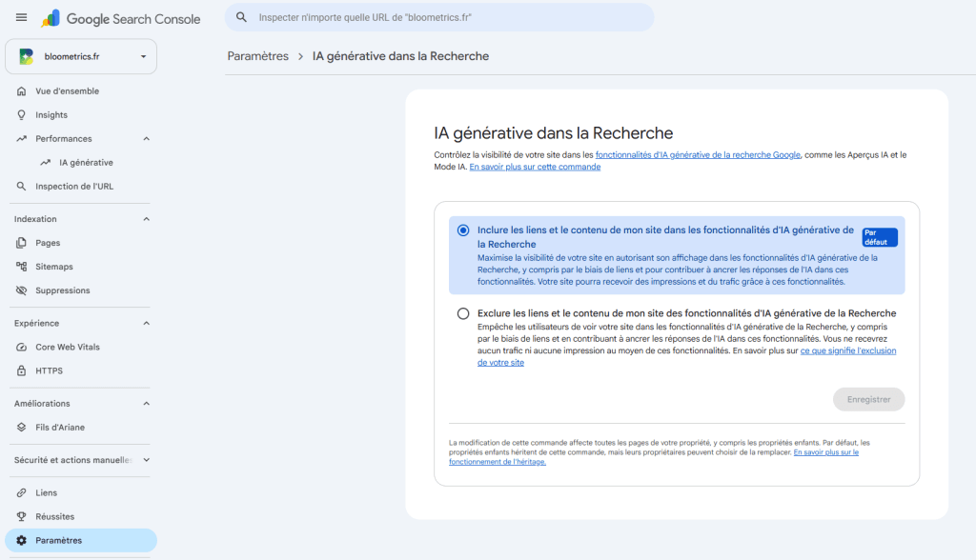The image size is (976, 560).
Task: Click the IA générative trend icon
Action: pos(46,163)
